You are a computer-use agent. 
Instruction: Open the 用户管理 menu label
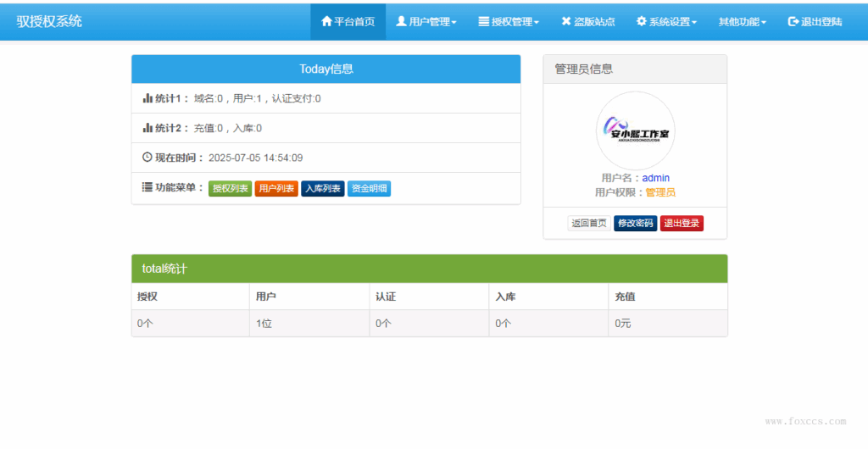click(429, 21)
